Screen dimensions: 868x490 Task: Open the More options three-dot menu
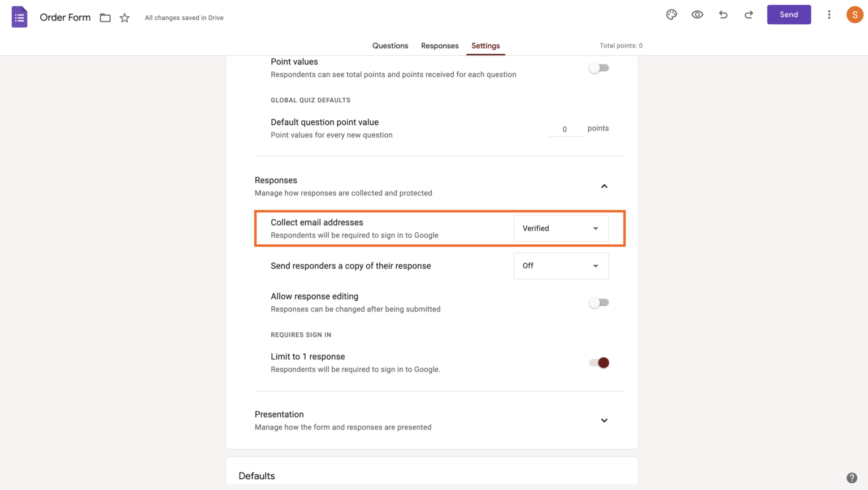point(829,15)
